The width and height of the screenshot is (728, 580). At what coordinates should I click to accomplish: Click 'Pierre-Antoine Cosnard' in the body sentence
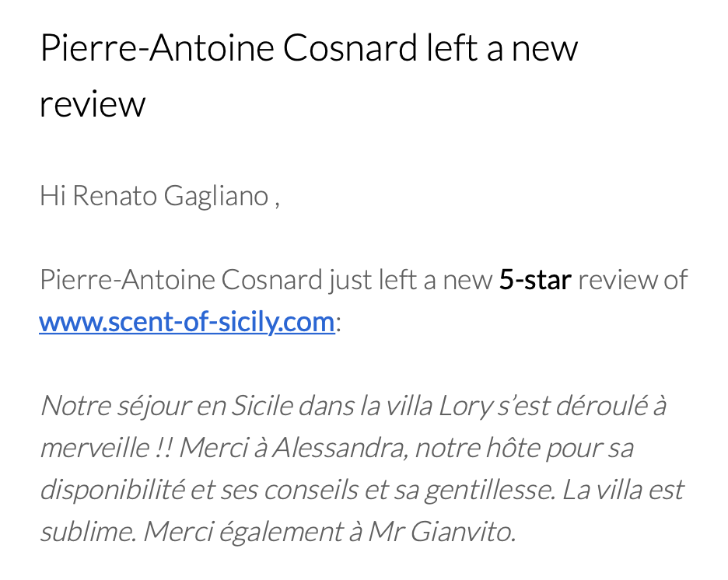[x=180, y=280]
